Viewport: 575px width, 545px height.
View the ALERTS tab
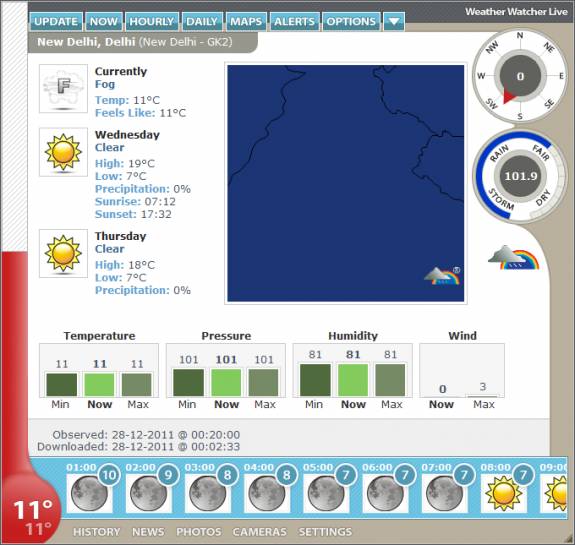click(x=294, y=22)
